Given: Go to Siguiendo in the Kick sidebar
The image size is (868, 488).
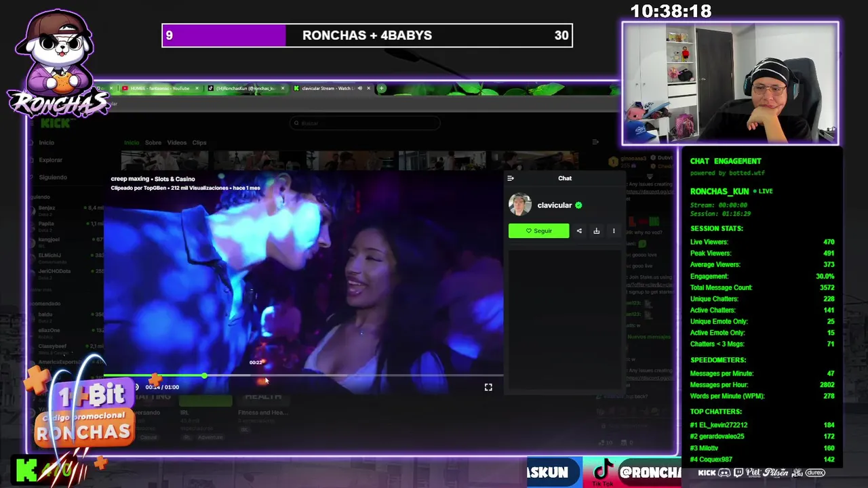Looking at the screenshot, I should pos(52,178).
